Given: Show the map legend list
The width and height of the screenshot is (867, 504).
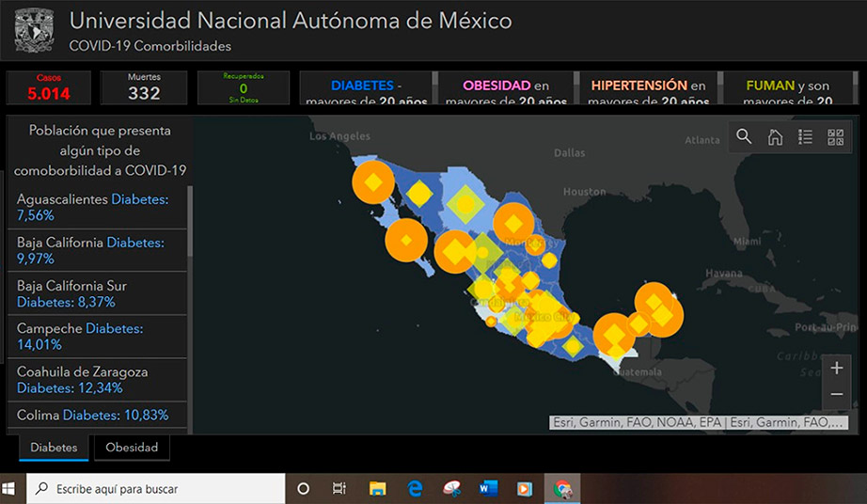Looking at the screenshot, I should [x=805, y=136].
